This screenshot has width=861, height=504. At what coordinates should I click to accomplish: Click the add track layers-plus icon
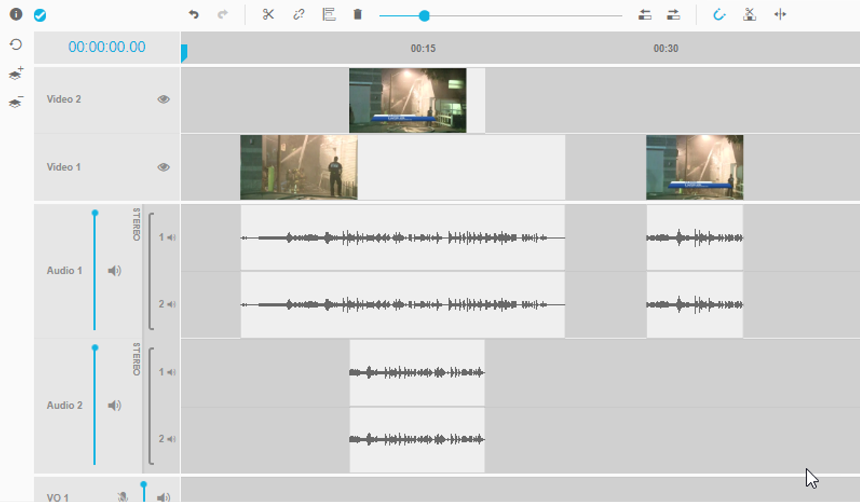(16, 74)
